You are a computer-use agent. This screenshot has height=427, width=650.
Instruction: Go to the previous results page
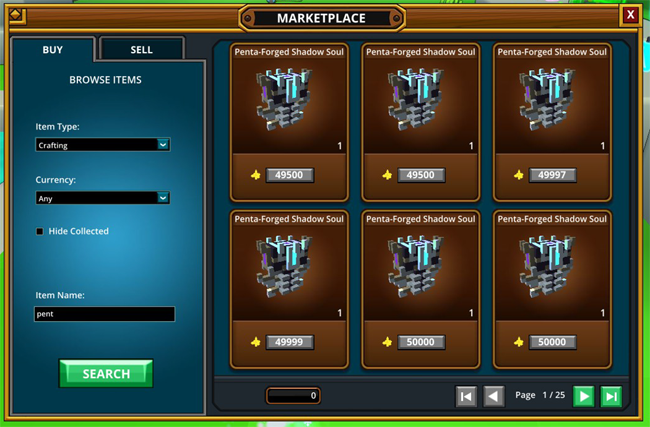(x=494, y=396)
